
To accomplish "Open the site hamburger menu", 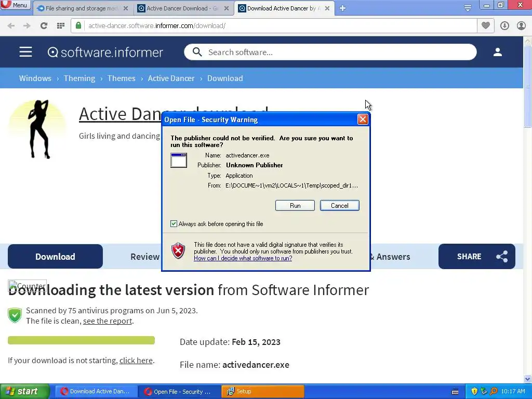I will coord(25,52).
